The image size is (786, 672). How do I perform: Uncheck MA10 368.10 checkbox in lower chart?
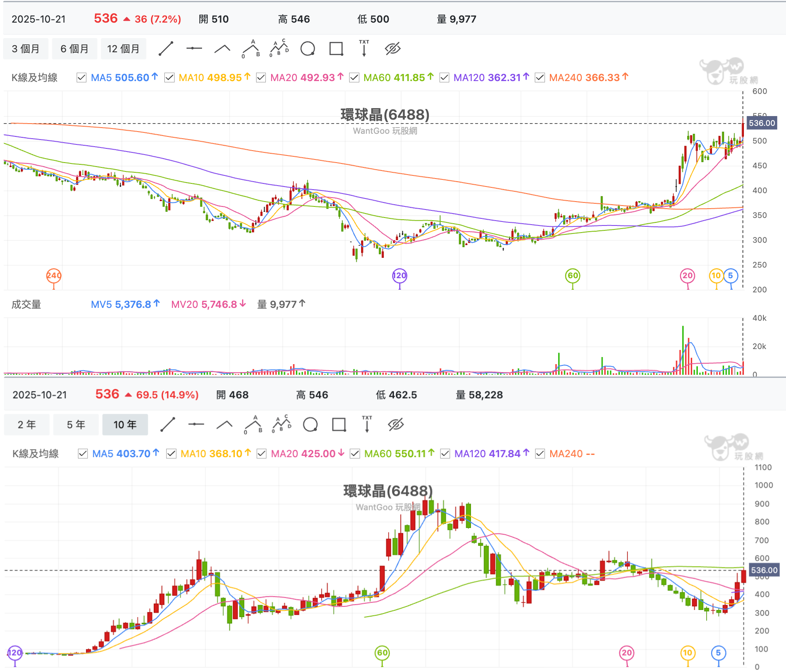171,454
